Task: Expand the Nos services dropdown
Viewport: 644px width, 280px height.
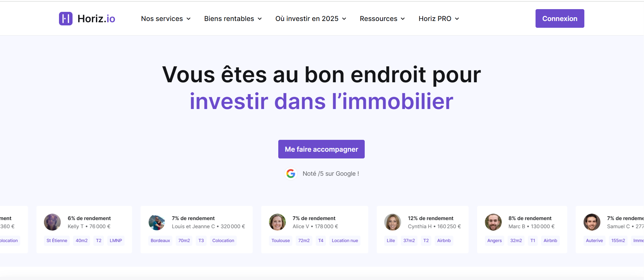Action: (166, 19)
